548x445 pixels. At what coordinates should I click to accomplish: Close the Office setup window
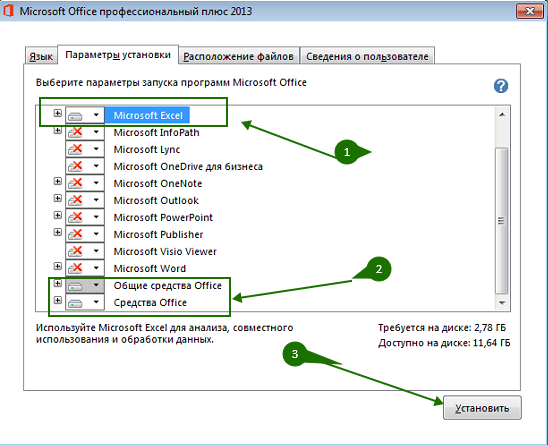click(530, 11)
